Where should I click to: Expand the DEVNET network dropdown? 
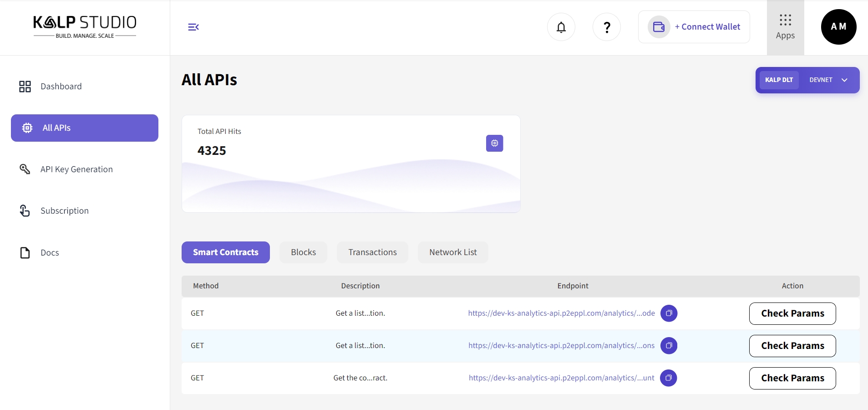(828, 80)
